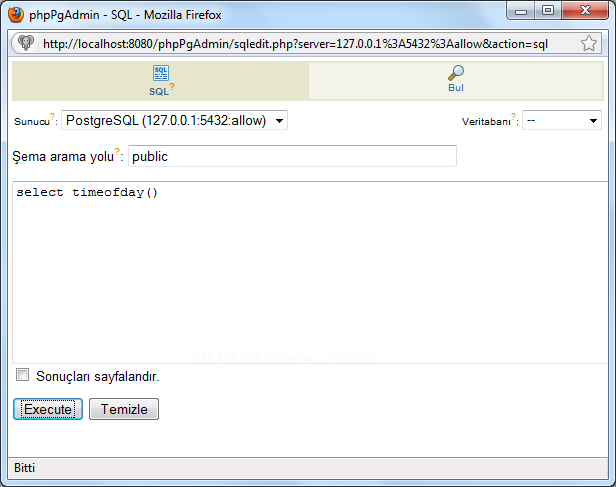Run the query with the Execute button

point(48,409)
